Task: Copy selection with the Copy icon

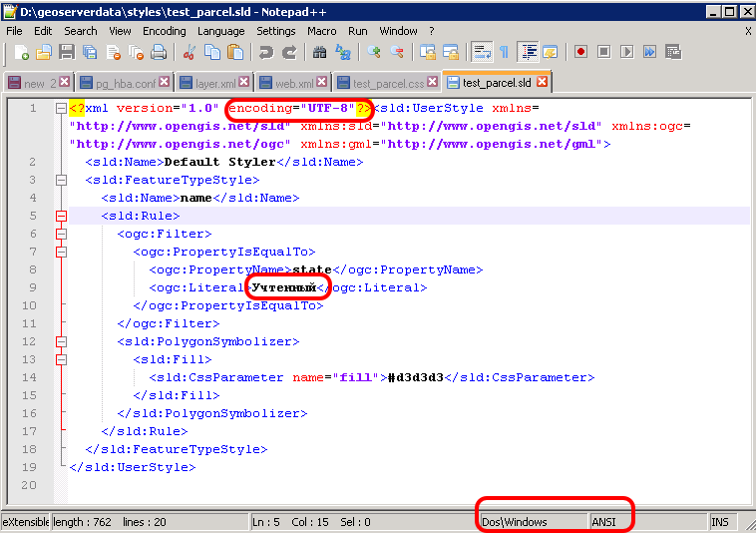Action: pyautogui.click(x=212, y=52)
